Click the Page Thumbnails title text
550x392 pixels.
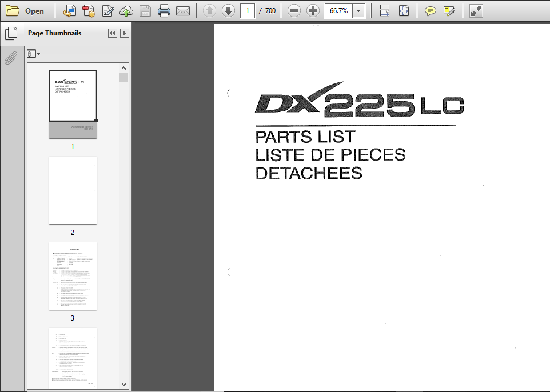pyautogui.click(x=55, y=33)
